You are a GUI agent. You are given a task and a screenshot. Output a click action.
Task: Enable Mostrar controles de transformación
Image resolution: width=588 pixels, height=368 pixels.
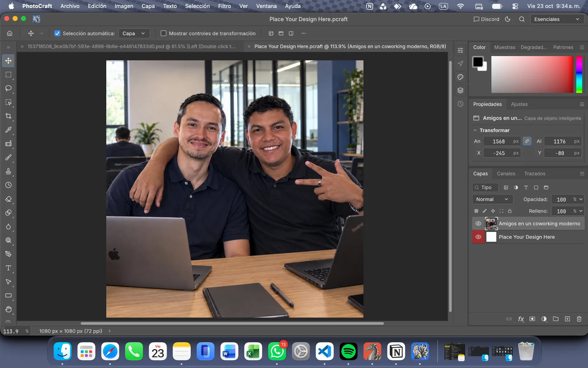(x=164, y=33)
